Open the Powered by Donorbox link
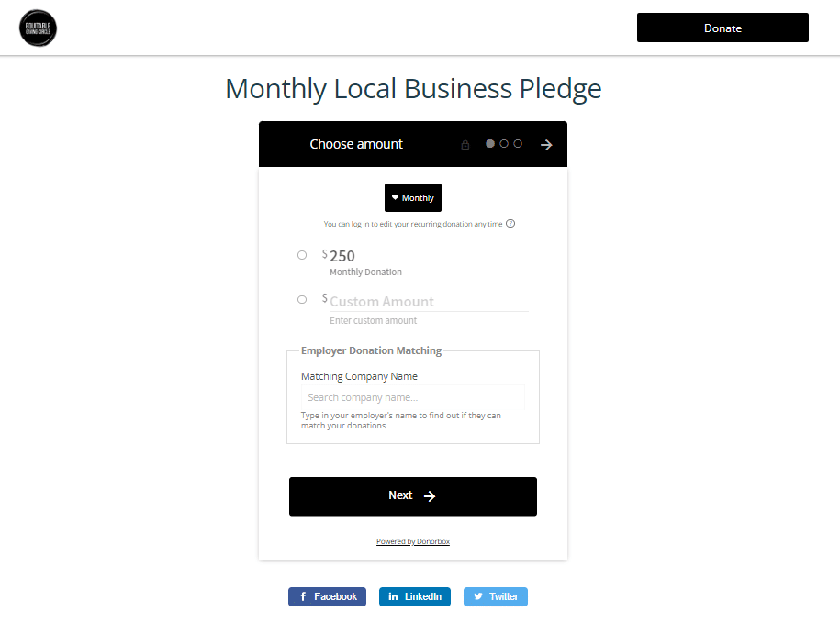The width and height of the screenshot is (840, 634). coord(413,541)
